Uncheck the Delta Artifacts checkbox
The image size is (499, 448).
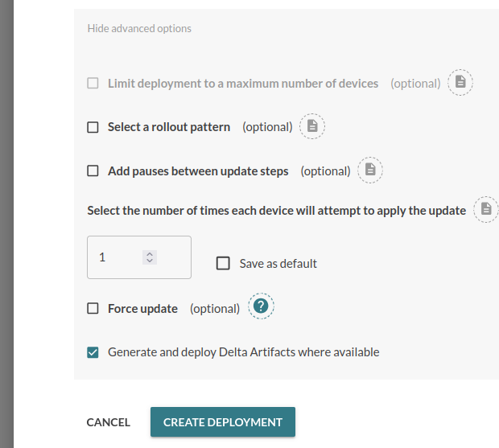tap(93, 351)
